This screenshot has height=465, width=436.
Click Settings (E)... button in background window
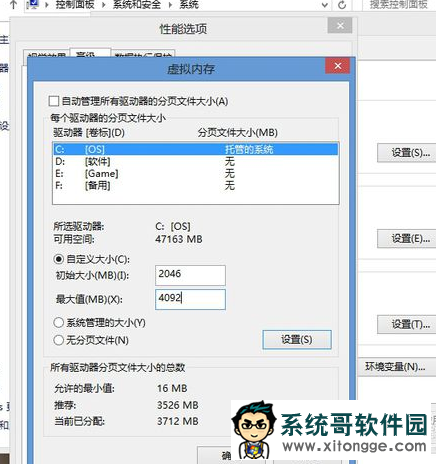click(x=407, y=239)
